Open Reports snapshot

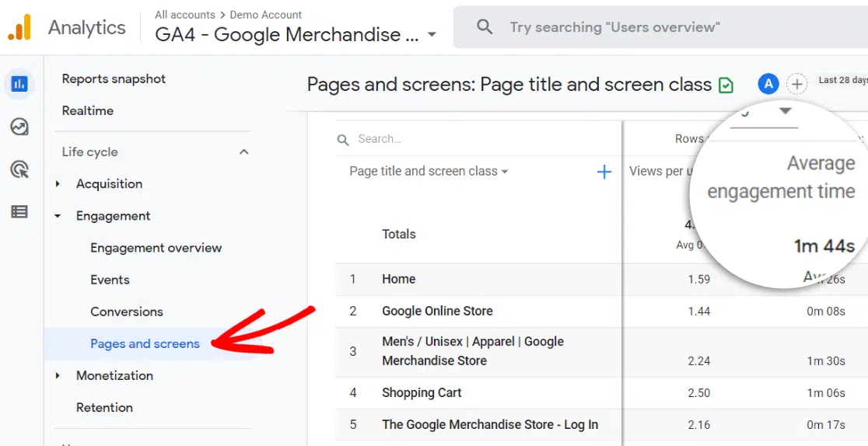pyautogui.click(x=114, y=78)
